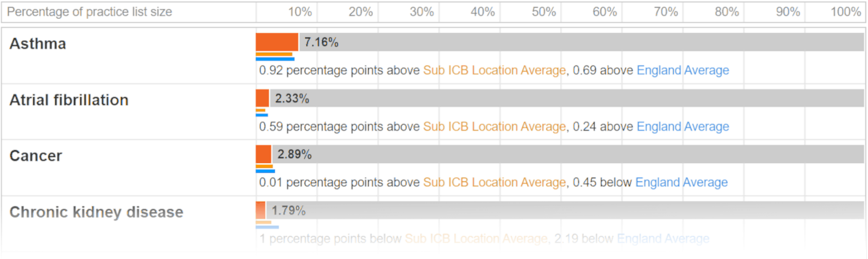Click the Percentage of practice list size header
Viewport: 868px width, 259px height.
point(90,12)
